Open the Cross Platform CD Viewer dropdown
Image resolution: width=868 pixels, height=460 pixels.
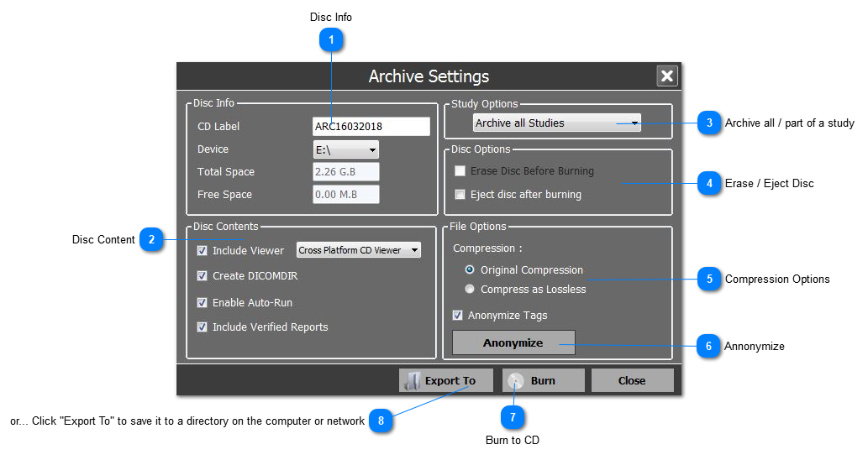[359, 250]
